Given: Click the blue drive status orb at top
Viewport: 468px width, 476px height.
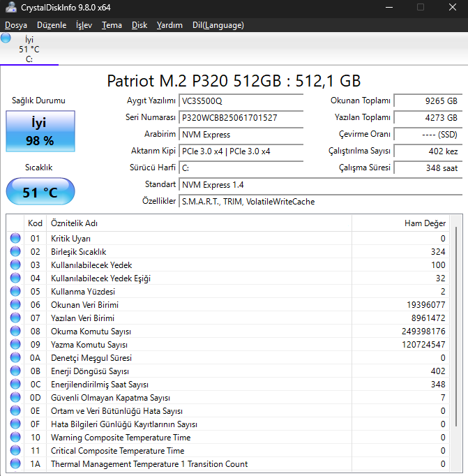Looking at the screenshot, I should 6,38.
